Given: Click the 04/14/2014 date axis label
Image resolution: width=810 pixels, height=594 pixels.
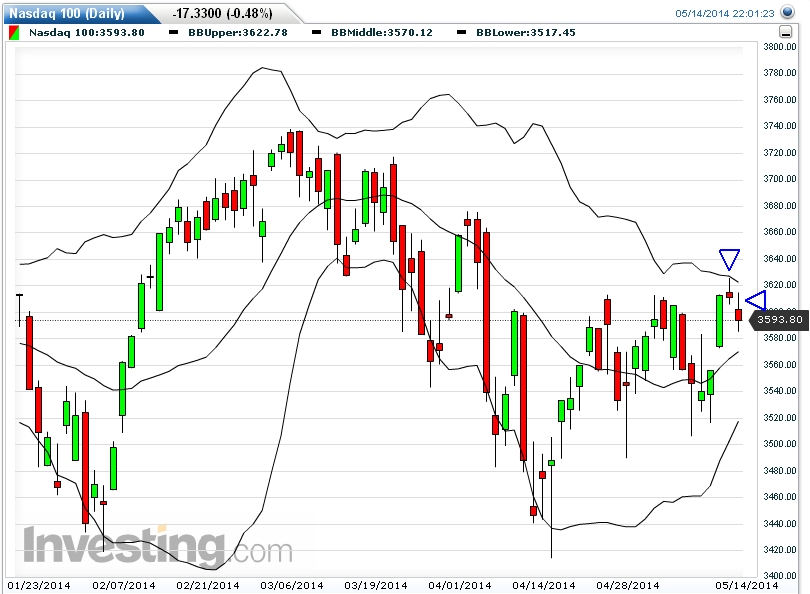Looking at the screenshot, I should click(544, 585).
